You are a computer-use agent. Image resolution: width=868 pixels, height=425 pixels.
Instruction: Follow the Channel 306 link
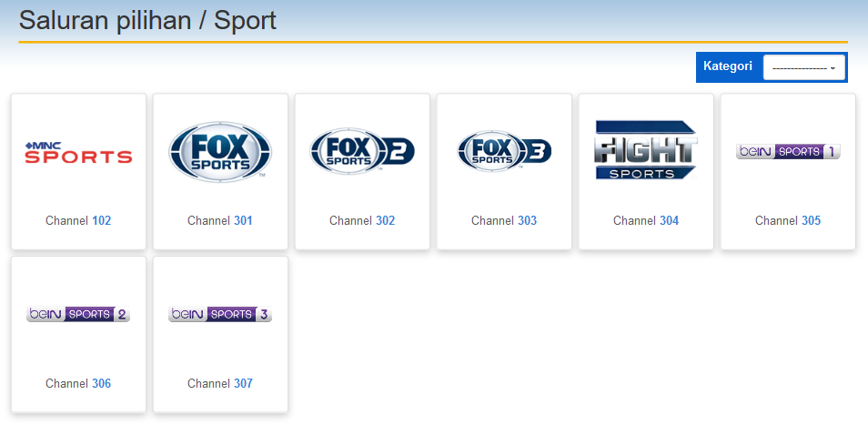coord(78,383)
